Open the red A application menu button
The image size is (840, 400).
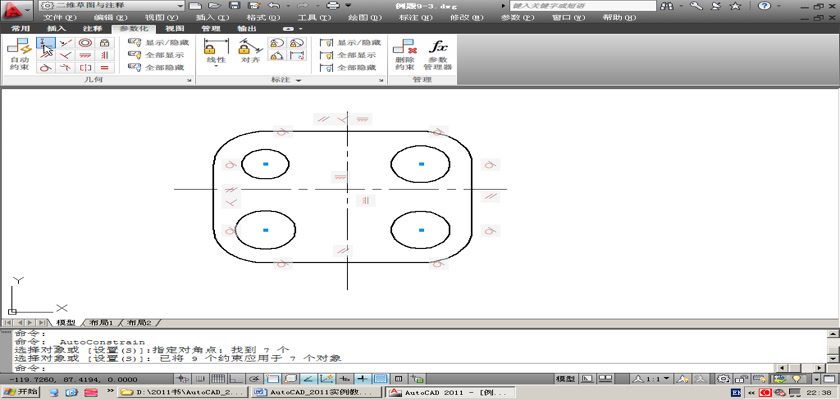tap(17, 9)
